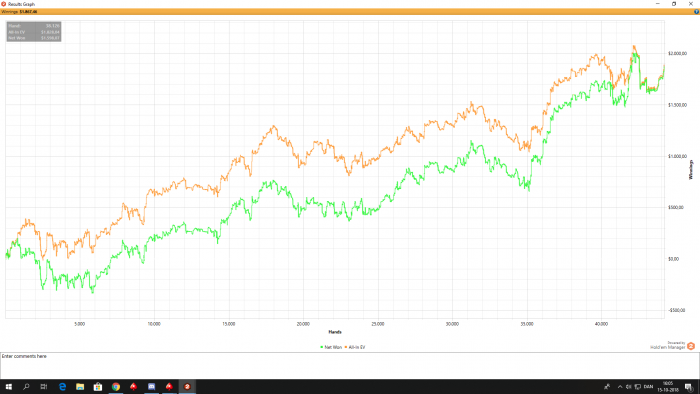Launch Microsoft Edge from the taskbar
This screenshot has width=700, height=394.
click(62, 387)
